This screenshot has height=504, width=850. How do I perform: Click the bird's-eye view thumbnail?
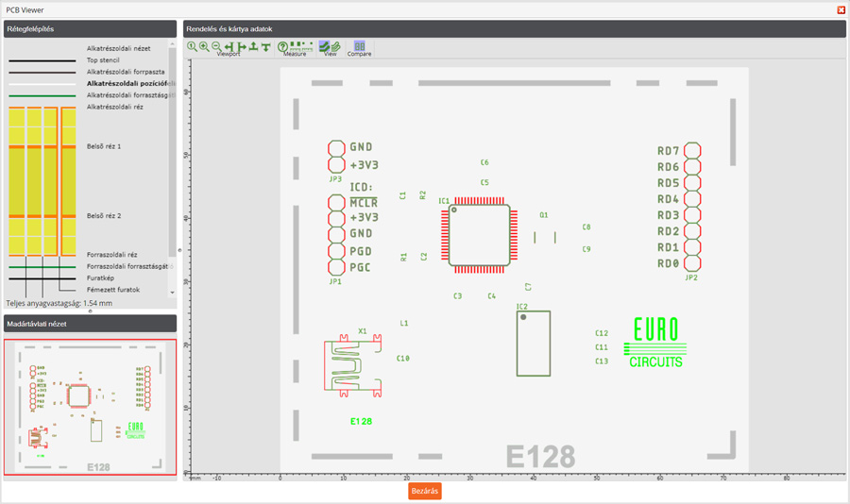90,407
